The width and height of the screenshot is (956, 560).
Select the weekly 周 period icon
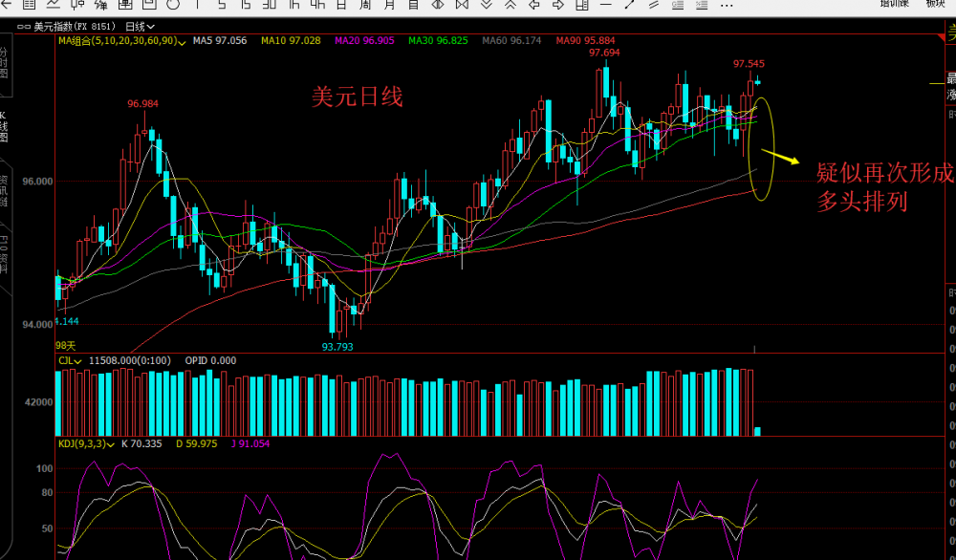pyautogui.click(x=364, y=4)
